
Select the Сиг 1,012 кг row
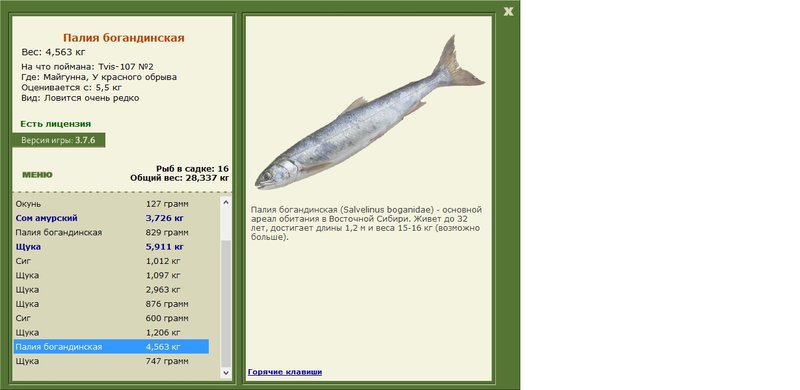tap(111, 261)
